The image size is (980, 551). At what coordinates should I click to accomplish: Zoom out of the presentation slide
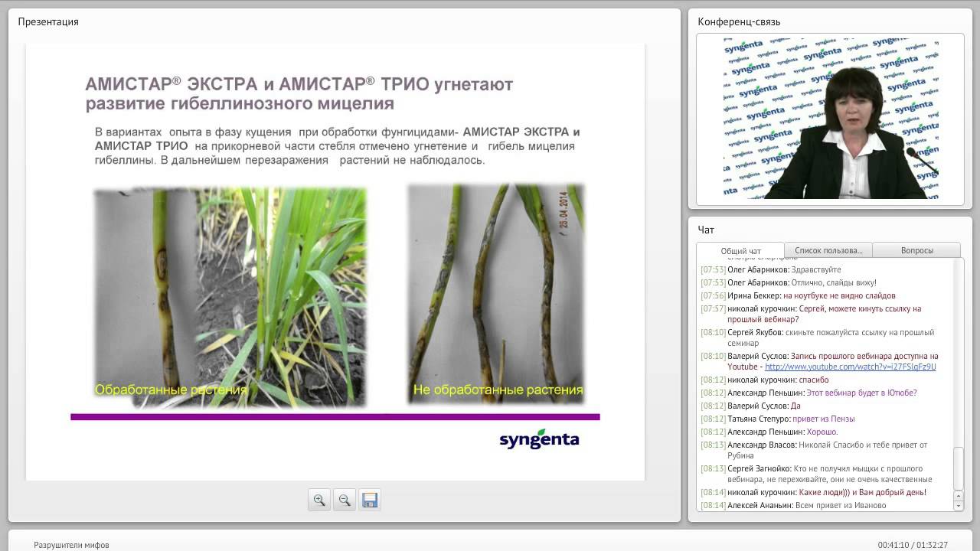coord(345,500)
